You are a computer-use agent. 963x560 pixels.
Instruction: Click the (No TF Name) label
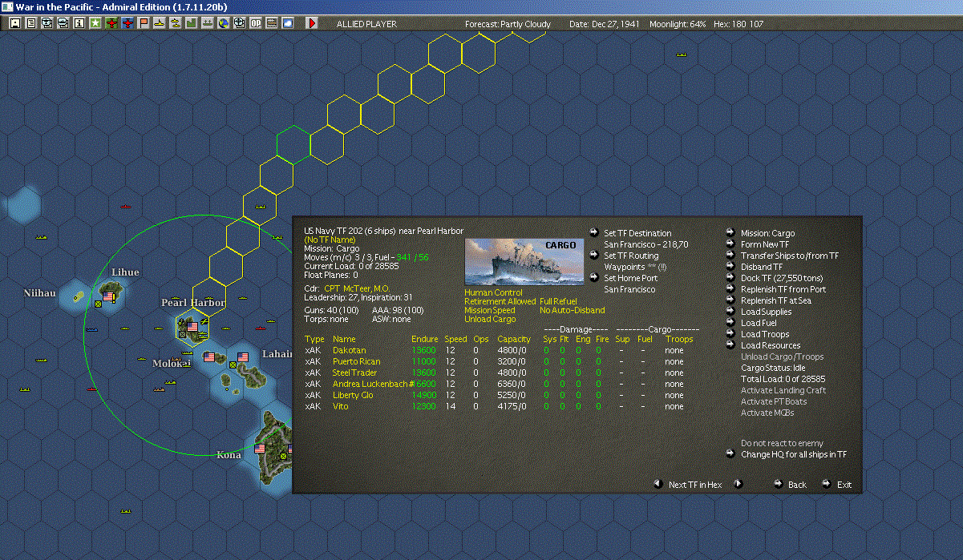331,240
